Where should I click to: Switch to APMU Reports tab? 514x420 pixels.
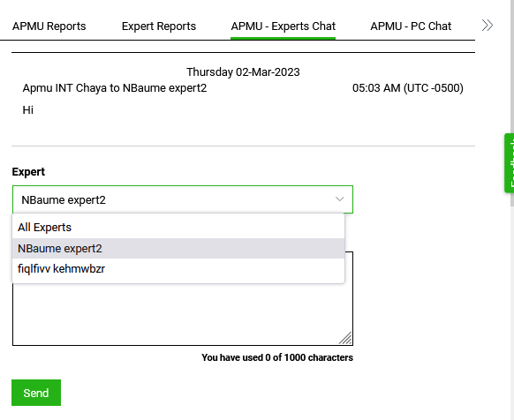pyautogui.click(x=49, y=26)
